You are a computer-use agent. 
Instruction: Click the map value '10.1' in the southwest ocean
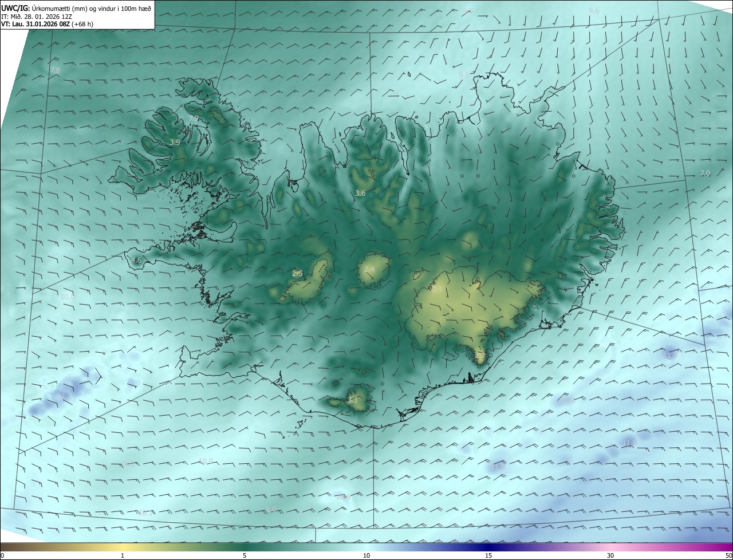click(147, 513)
